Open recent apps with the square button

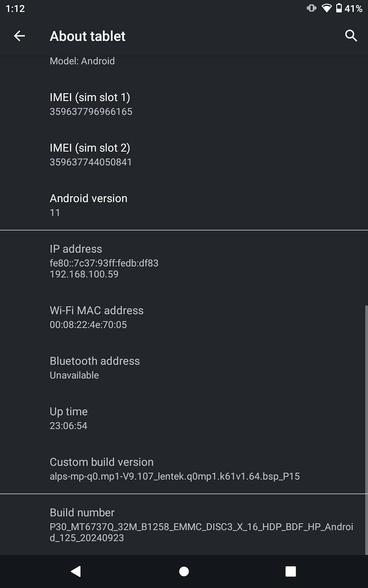click(290, 571)
